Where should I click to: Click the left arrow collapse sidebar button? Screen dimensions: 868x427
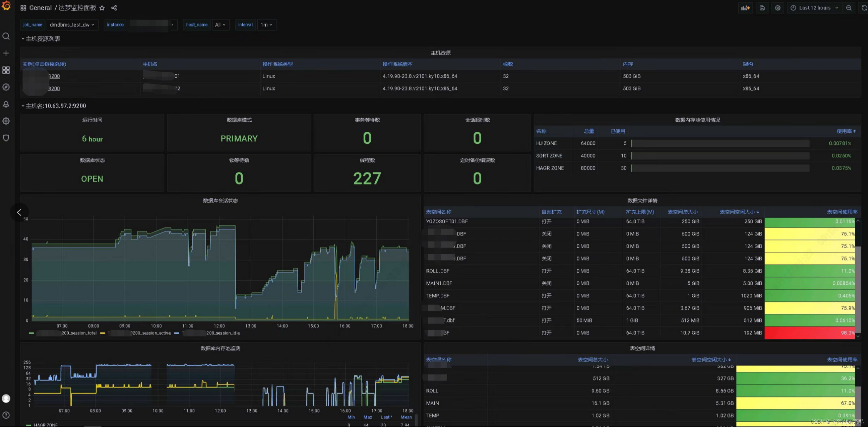click(x=19, y=212)
